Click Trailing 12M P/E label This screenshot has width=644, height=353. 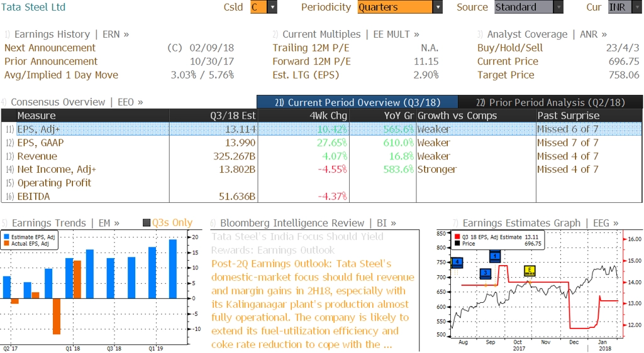(x=311, y=48)
